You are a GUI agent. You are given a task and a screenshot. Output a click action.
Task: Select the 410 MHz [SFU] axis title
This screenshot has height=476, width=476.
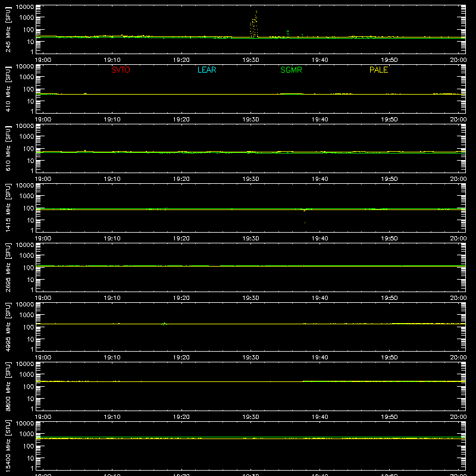(x=8, y=89)
